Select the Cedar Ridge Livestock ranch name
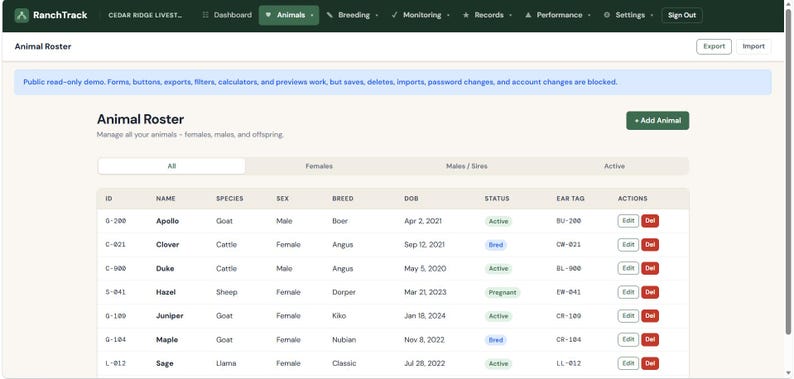Screen dimensions: 794x379 (145, 15)
